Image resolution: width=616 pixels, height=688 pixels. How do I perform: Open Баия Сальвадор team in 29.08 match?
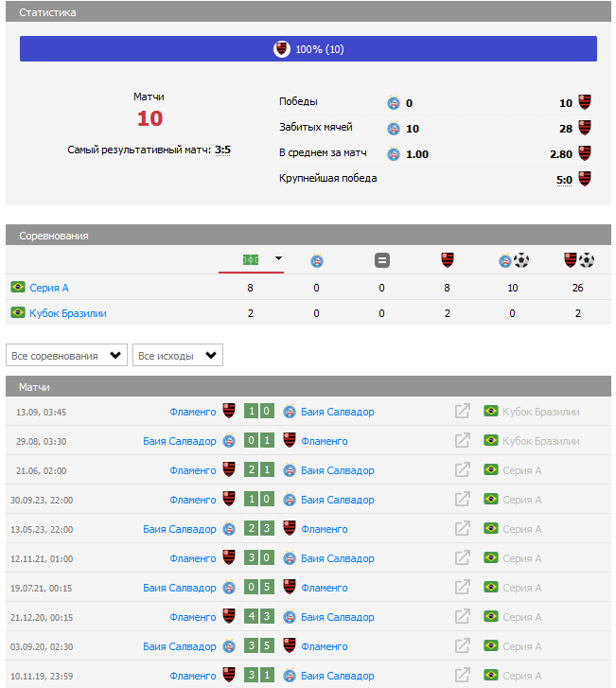coord(180,441)
